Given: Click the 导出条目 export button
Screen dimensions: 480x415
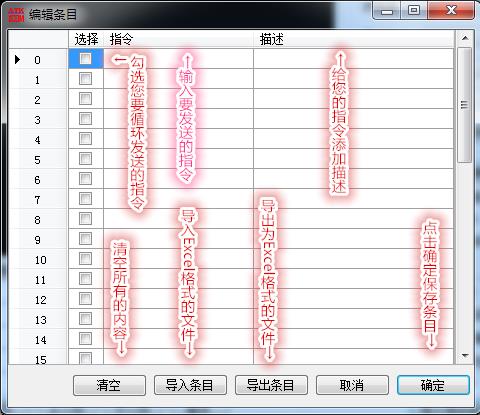Looking at the screenshot, I should pos(271,385).
